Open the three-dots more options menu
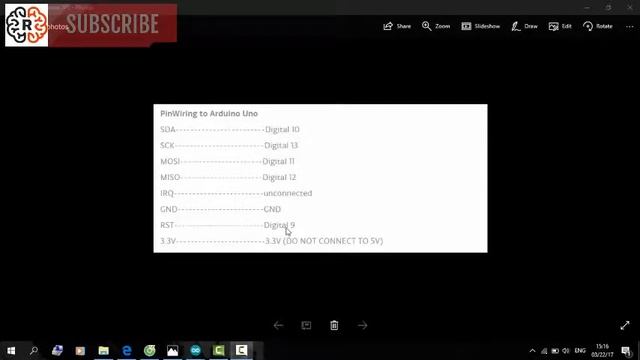640x360 pixels. coord(629,27)
